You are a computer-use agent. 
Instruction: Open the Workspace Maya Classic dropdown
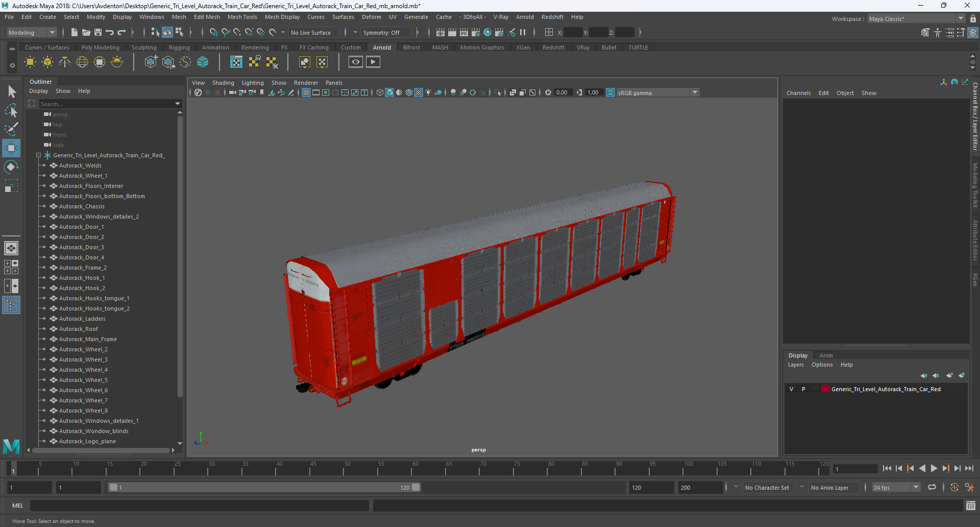pos(916,19)
